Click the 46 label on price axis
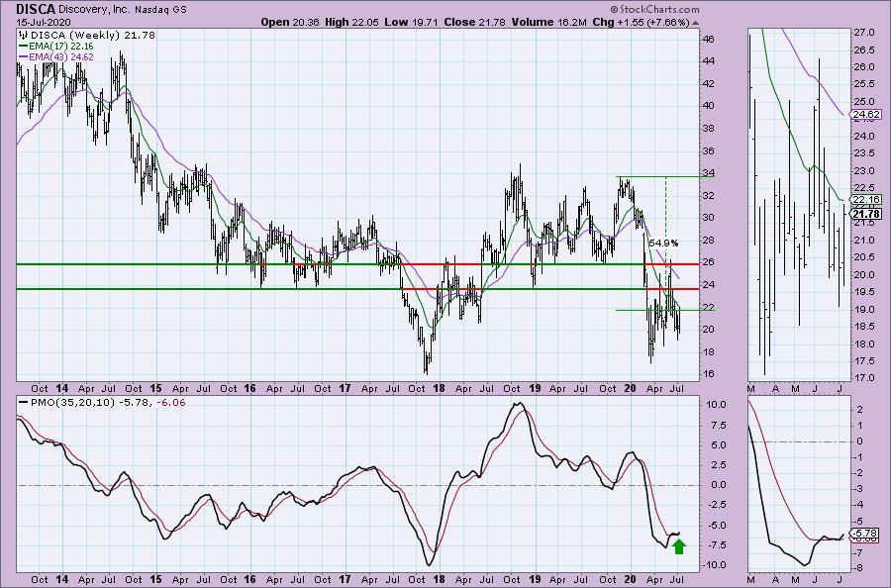The width and height of the screenshot is (891, 588). (x=709, y=40)
